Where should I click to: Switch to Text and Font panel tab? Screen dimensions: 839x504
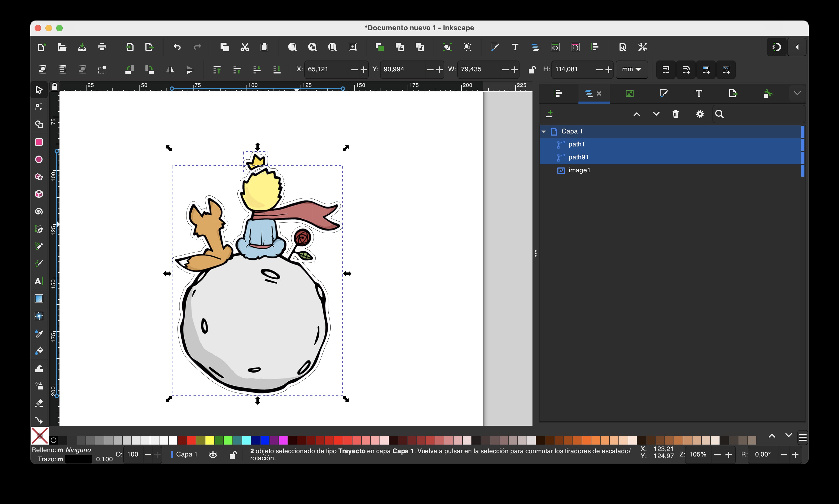point(699,93)
